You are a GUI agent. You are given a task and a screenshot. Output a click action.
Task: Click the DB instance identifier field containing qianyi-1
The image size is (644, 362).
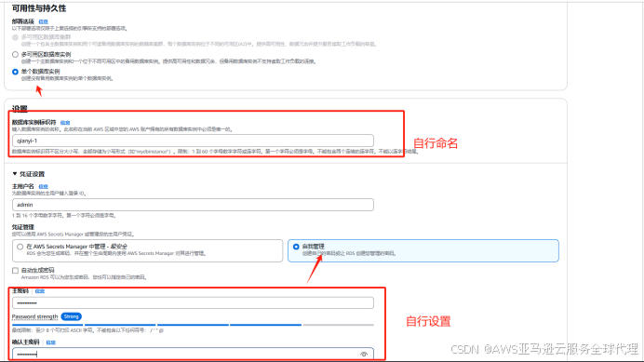[193, 141]
